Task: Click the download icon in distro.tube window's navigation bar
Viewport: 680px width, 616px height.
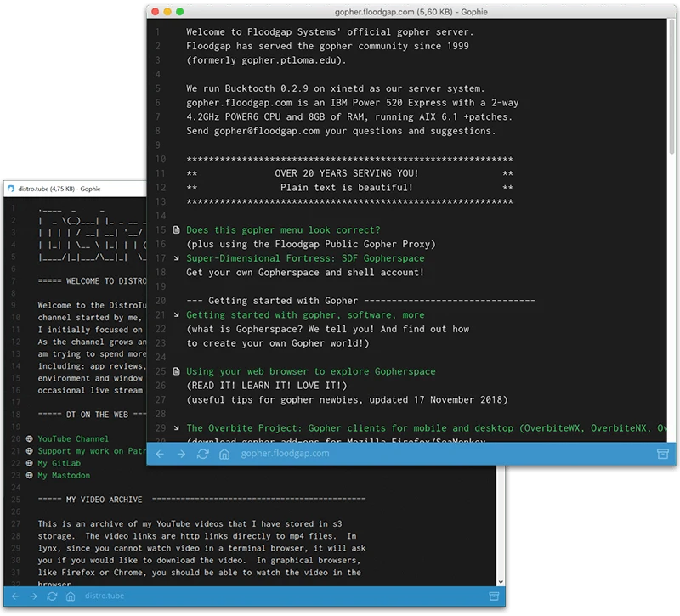Action: click(x=494, y=596)
